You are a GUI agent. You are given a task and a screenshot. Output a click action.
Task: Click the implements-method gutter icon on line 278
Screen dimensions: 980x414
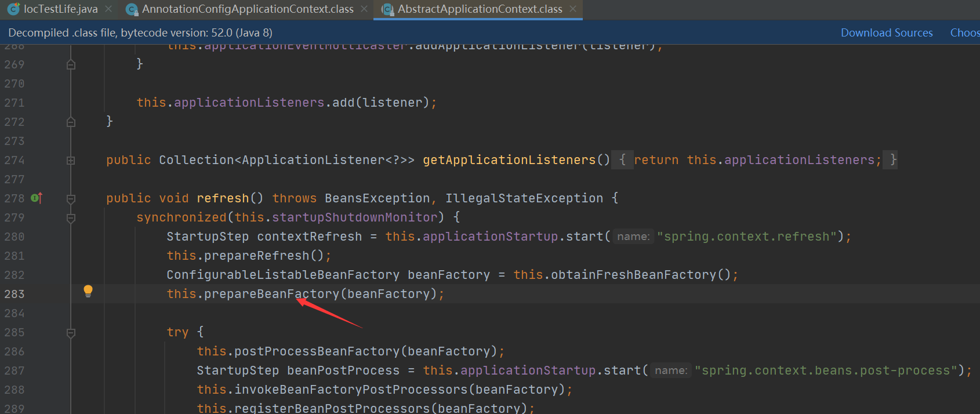(37, 198)
